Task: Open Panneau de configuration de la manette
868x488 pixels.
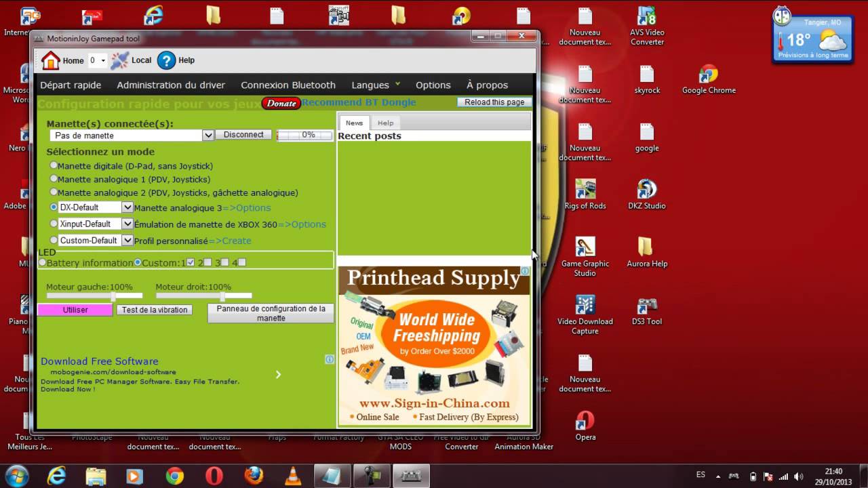Action: [271, 313]
